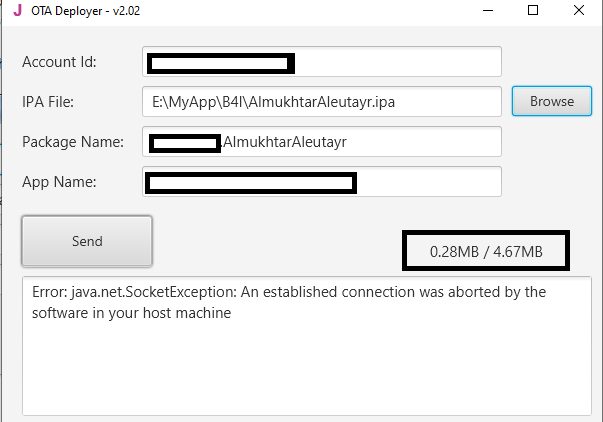Image resolution: width=603 pixels, height=422 pixels.
Task: Click the AlmukhtarAleutayr text in Package Name
Action: point(284,142)
